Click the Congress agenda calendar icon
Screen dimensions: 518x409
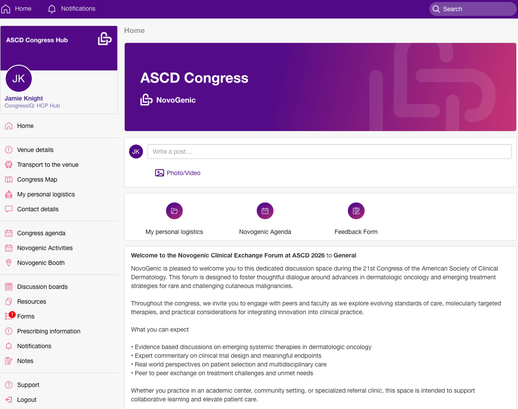click(x=9, y=233)
